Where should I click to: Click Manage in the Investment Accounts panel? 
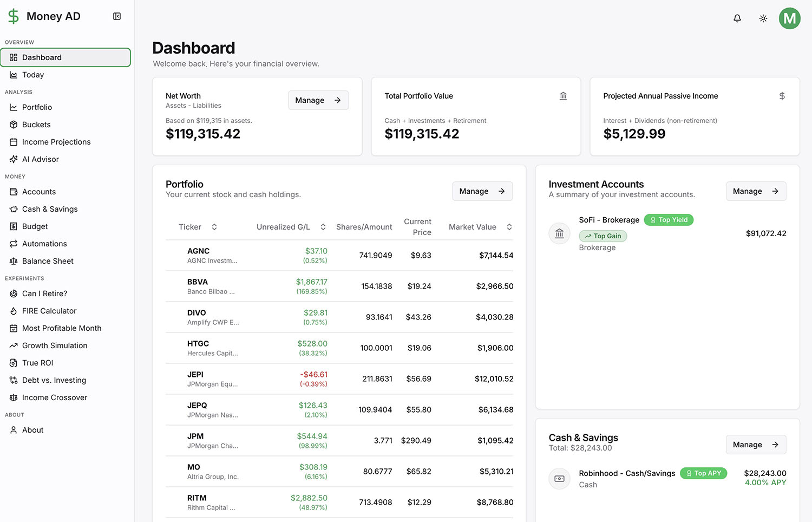[756, 191]
